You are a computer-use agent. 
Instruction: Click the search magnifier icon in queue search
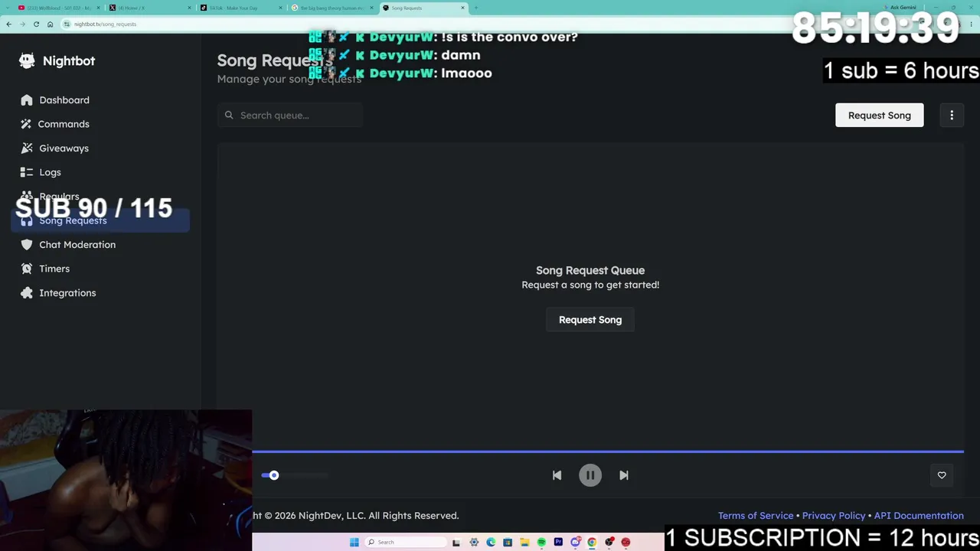(229, 116)
